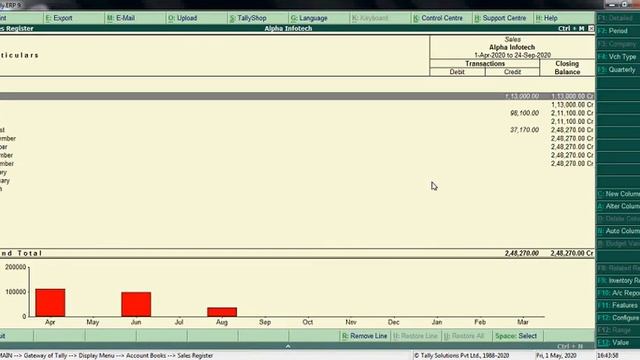Close the Sales Register screen with X
640x360 pixels.
coord(591,28)
